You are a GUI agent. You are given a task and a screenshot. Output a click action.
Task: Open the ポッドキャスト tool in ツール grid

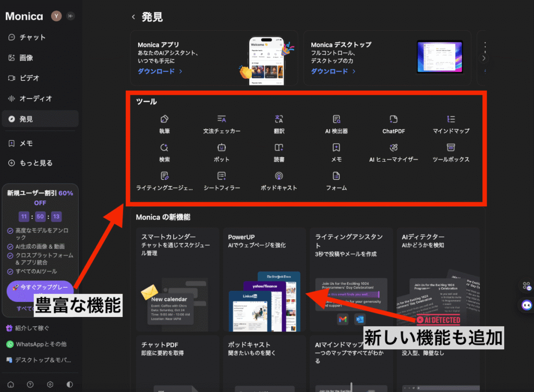click(279, 181)
